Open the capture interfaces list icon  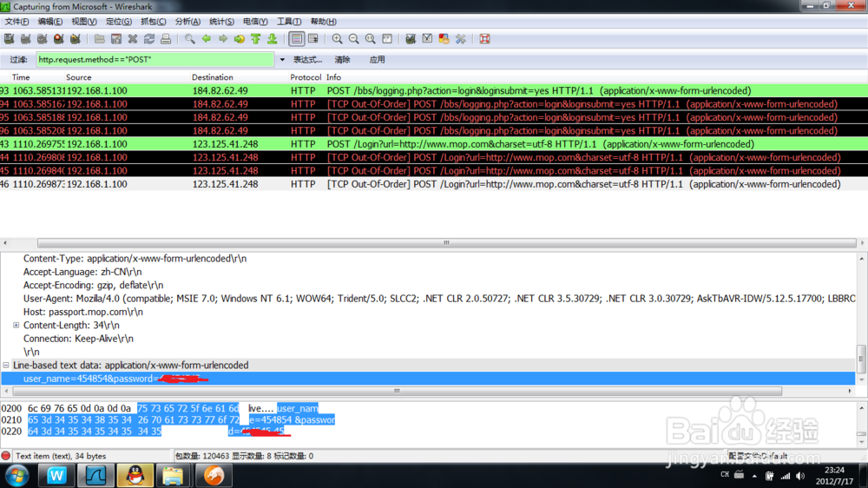tap(9, 39)
